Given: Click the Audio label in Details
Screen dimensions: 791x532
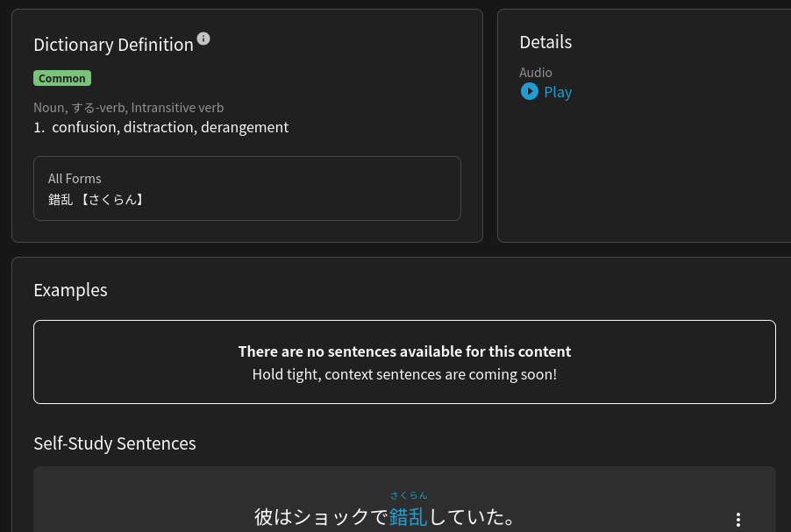Looking at the screenshot, I should pyautogui.click(x=536, y=73).
